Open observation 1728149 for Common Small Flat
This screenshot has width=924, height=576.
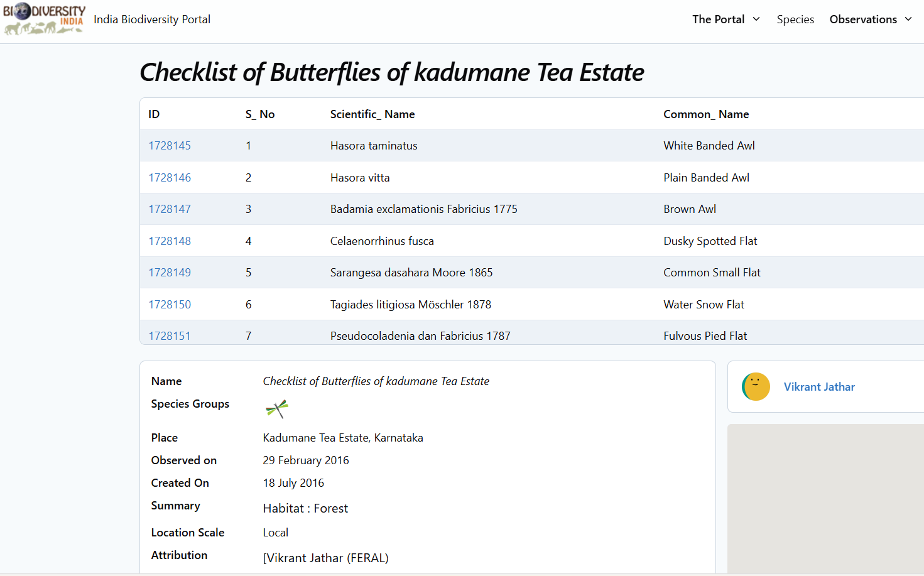click(170, 272)
